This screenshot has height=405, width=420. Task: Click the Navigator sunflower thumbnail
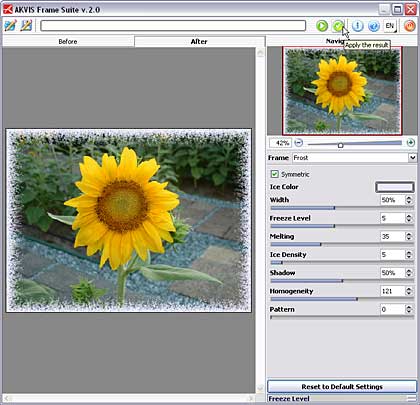point(342,91)
